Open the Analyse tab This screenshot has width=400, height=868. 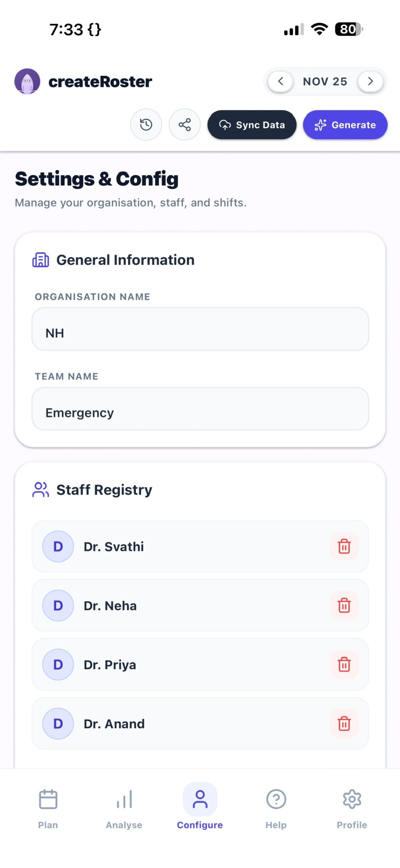(x=124, y=809)
